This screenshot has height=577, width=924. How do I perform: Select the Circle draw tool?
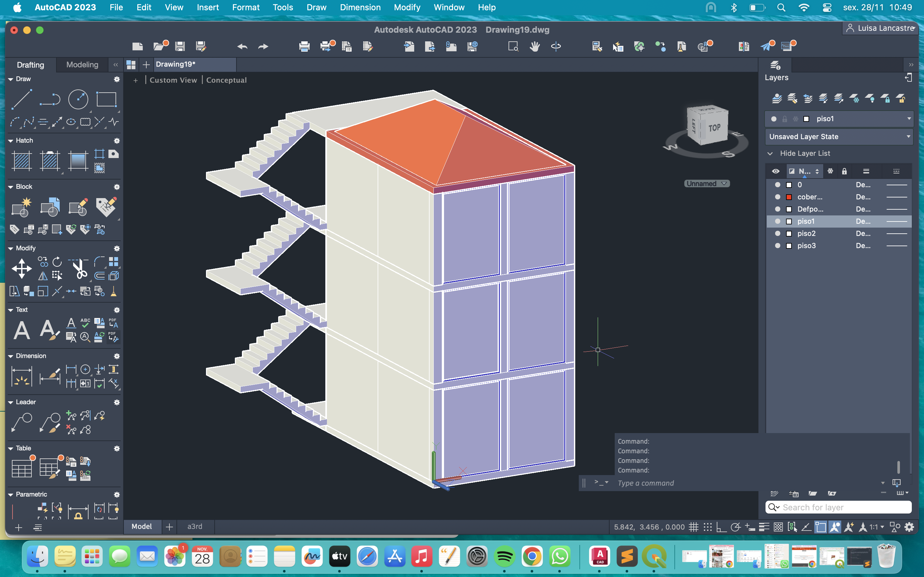[78, 100]
